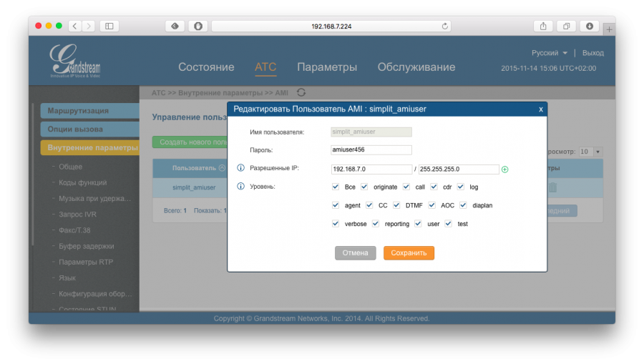
Task: Open the Safari share icon
Action: [543, 26]
